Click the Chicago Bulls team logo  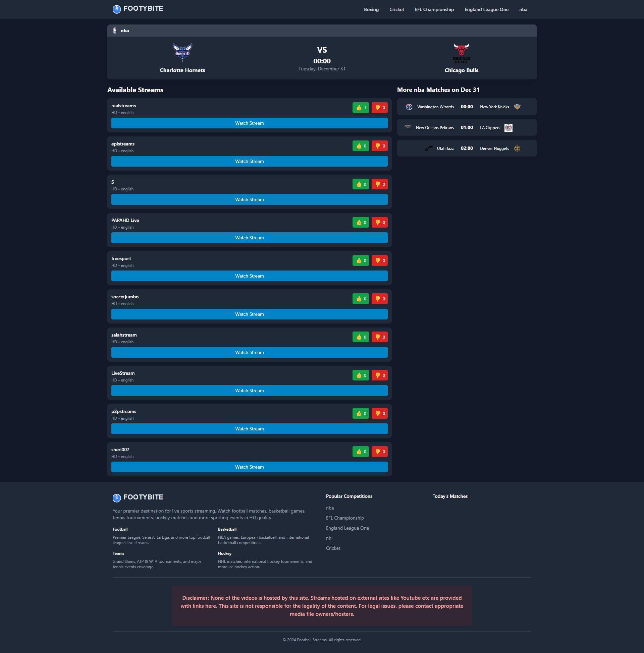coord(461,53)
